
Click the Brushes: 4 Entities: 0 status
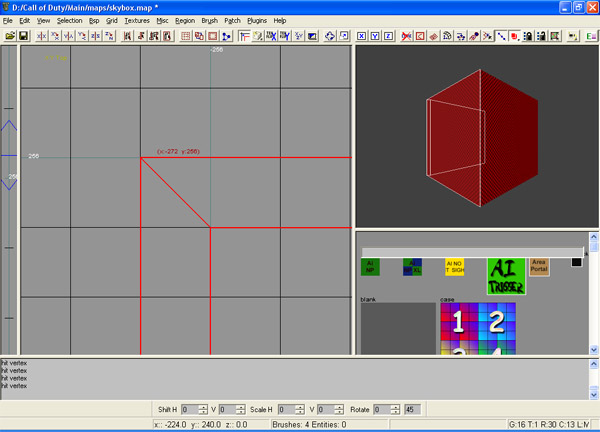click(x=309, y=424)
